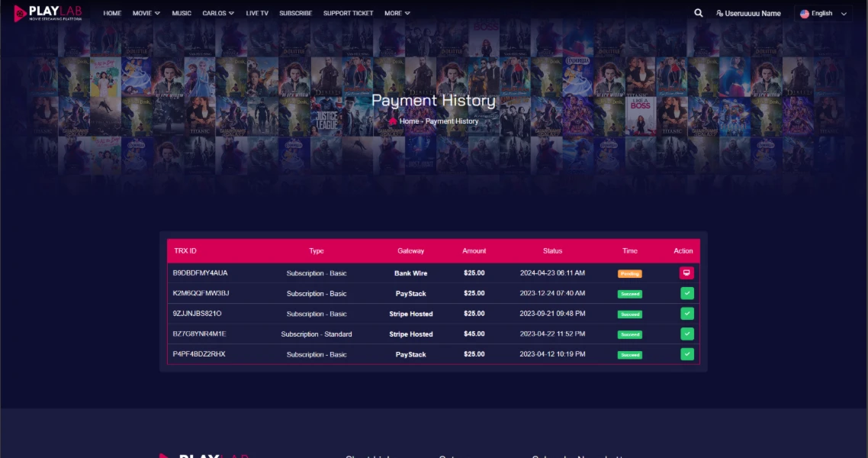Click the home icon in the breadcrumb
868x458 pixels.
393,121
